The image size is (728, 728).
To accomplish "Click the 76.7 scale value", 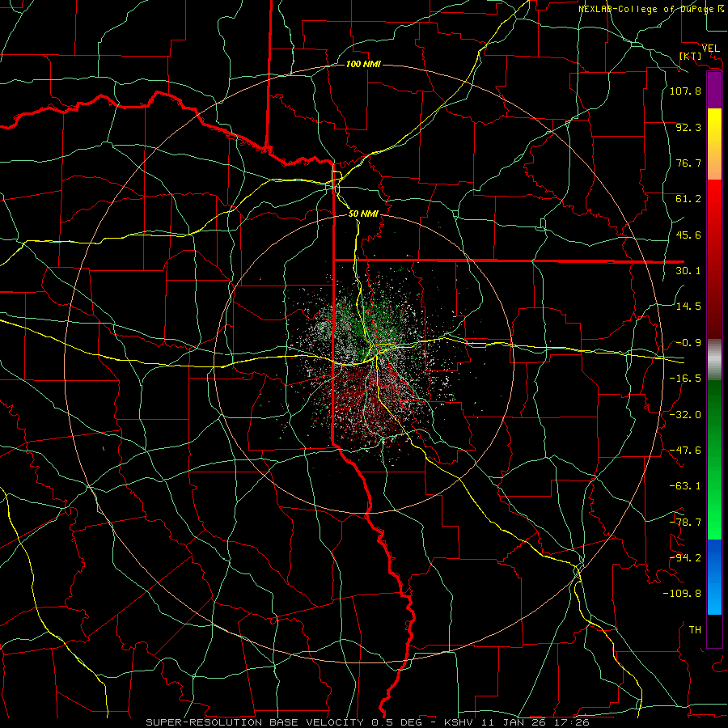I will [x=688, y=163].
